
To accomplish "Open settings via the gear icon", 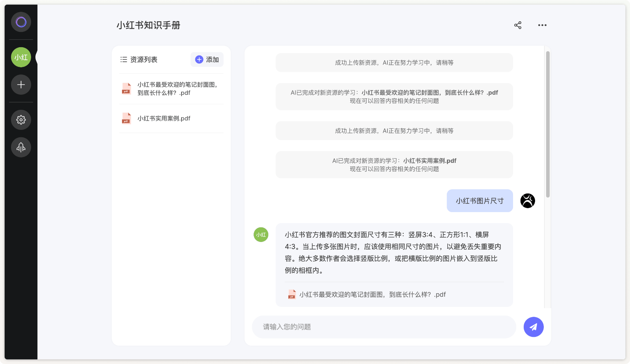I will pos(21,120).
